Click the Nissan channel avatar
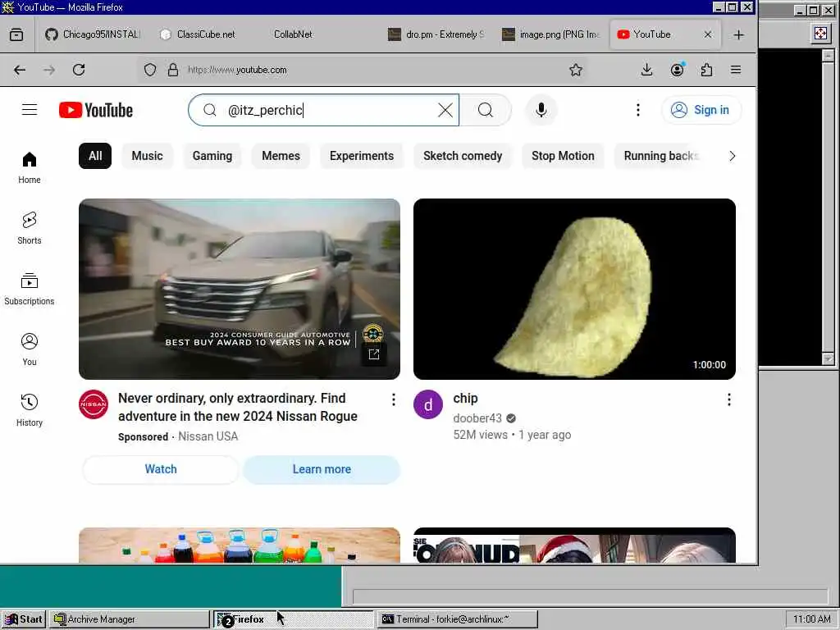This screenshot has height=630, width=840. (x=94, y=404)
